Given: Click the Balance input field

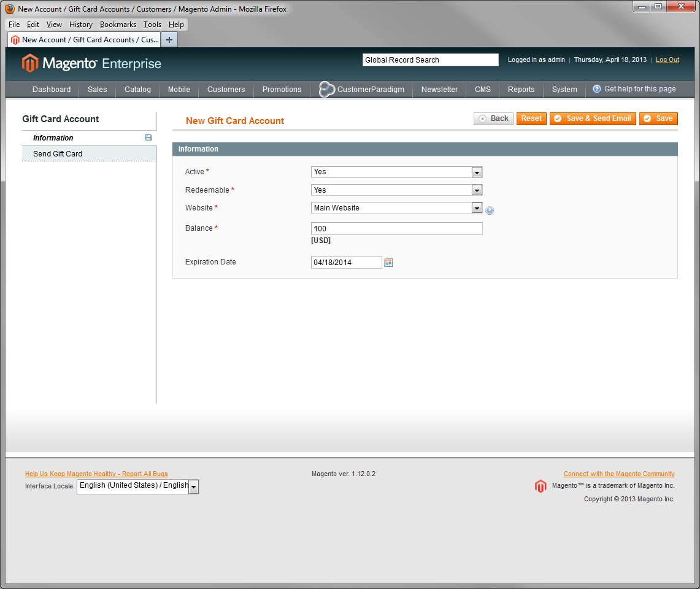Looking at the screenshot, I should coord(396,229).
